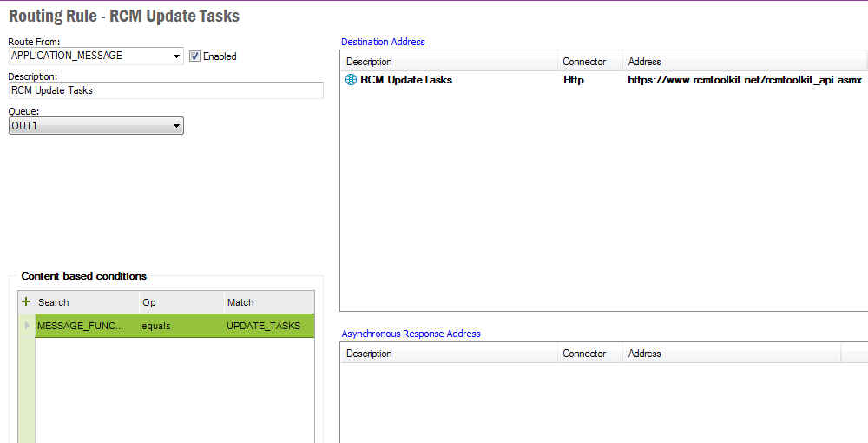This screenshot has width=868, height=443.
Task: Click the globe icon beside RCM UpdateTasks
Action: [351, 80]
